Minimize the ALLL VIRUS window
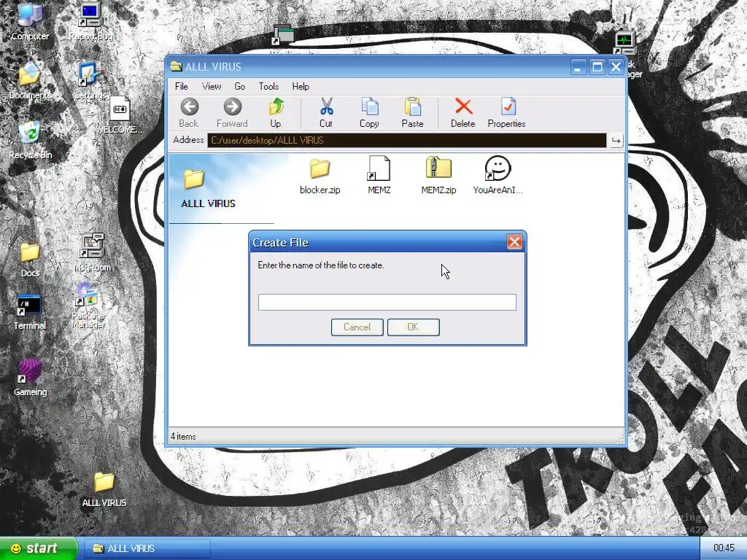The width and height of the screenshot is (747, 560). 578,66
